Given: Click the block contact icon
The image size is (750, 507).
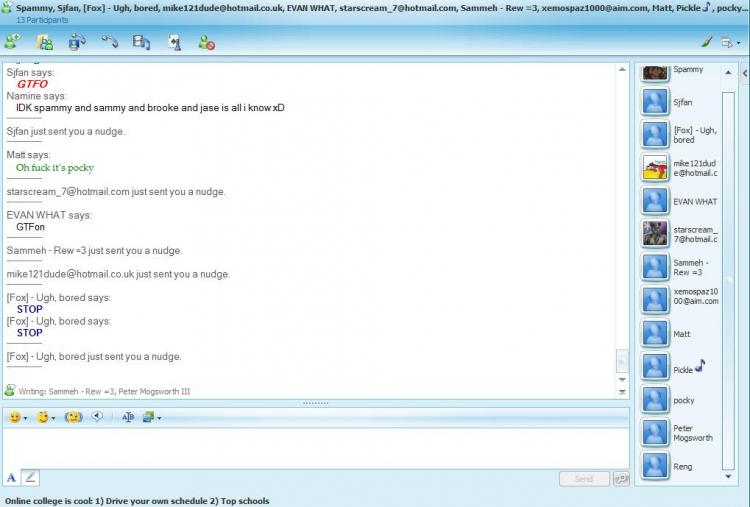Looking at the screenshot, I should coord(207,42).
